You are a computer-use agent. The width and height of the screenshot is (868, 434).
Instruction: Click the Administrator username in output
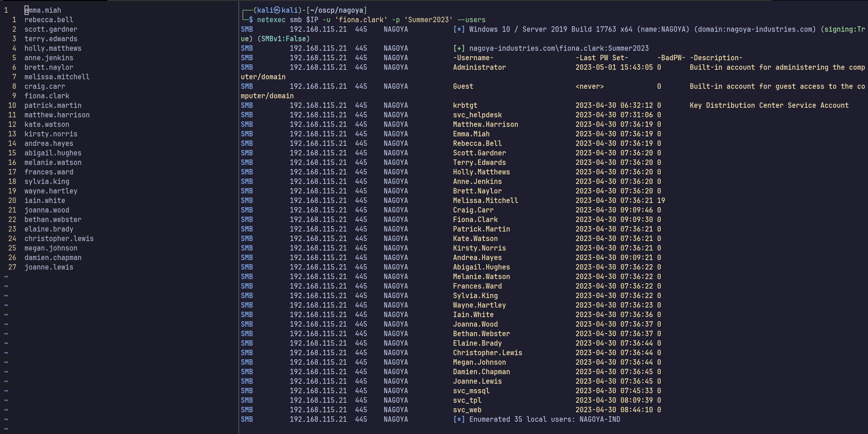coord(479,67)
